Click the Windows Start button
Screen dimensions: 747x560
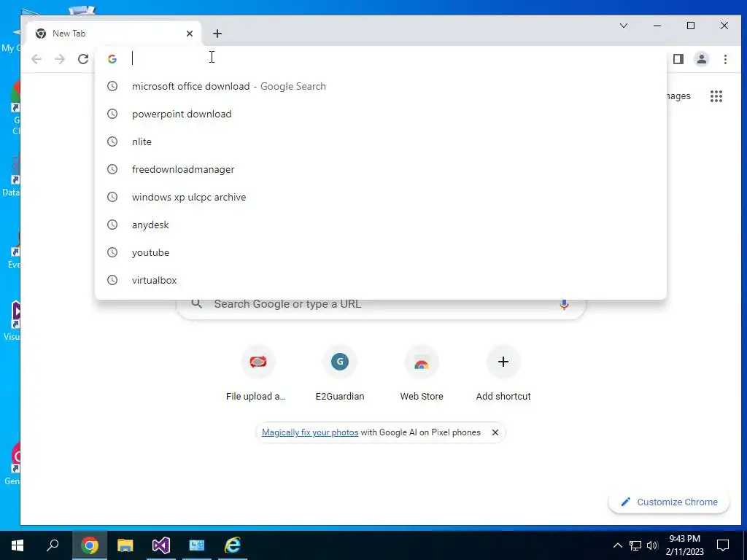coord(18,545)
